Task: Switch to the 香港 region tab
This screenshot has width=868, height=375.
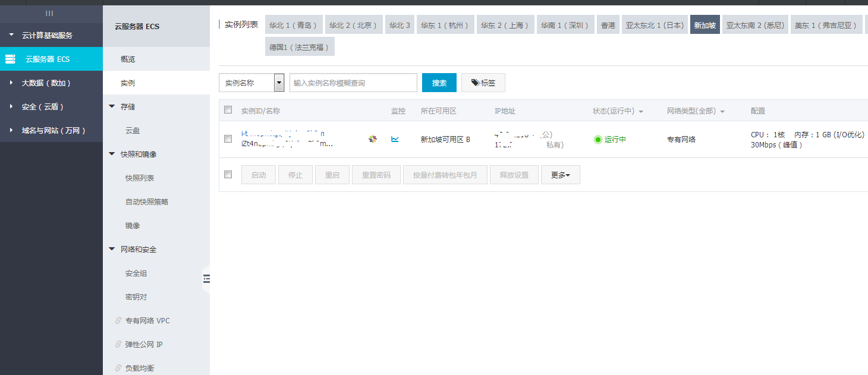Action: point(608,26)
